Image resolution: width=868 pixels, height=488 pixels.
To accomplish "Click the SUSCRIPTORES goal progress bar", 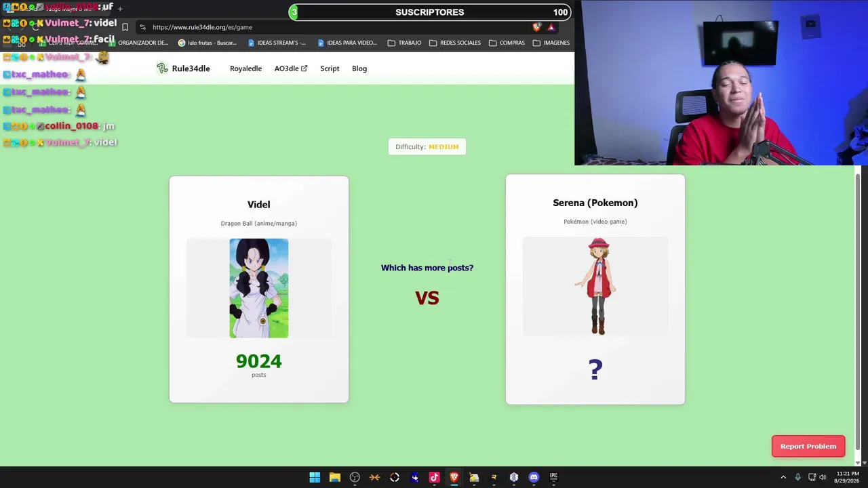I will tap(430, 12).
